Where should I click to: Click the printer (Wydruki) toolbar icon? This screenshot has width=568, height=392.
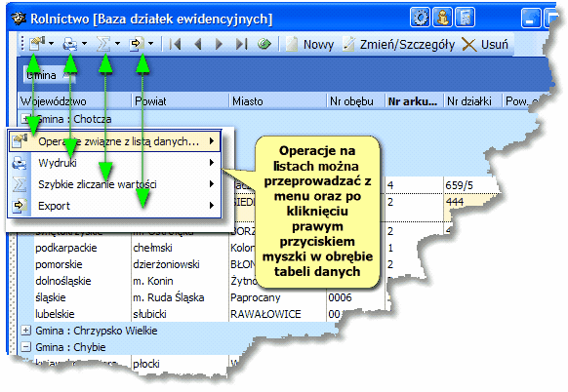(x=70, y=44)
